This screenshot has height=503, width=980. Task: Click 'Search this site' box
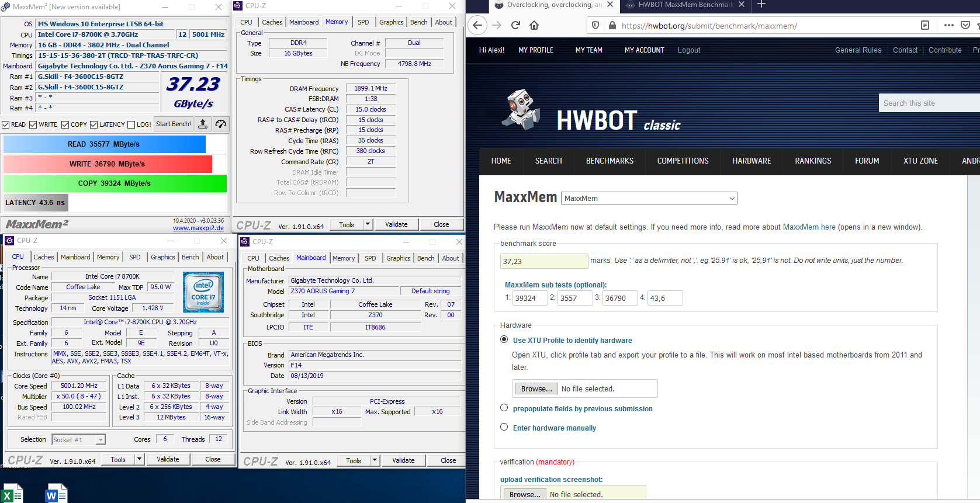[929, 103]
